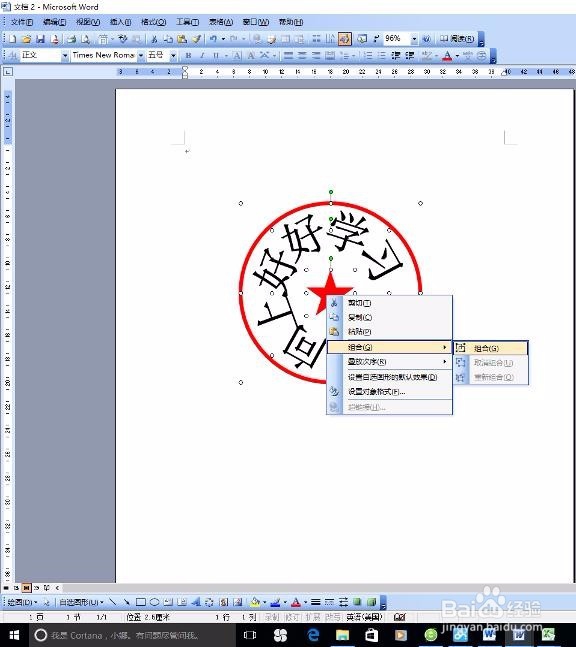The image size is (576, 647).
Task: Select 组合(G) in the submenu
Action: point(491,348)
